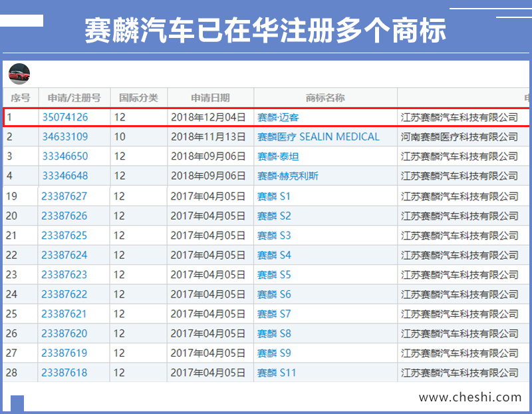Click the 国际分类 column header

pyautogui.click(x=138, y=98)
